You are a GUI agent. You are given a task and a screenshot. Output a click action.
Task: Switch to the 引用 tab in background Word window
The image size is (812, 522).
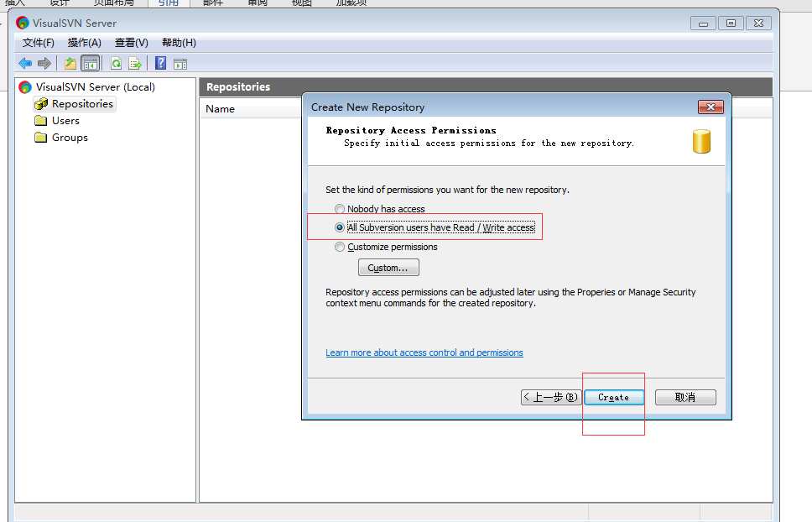[x=169, y=3]
